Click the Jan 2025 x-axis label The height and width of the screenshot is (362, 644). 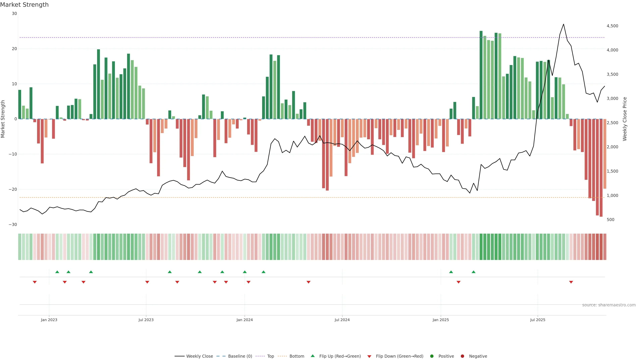tap(441, 320)
